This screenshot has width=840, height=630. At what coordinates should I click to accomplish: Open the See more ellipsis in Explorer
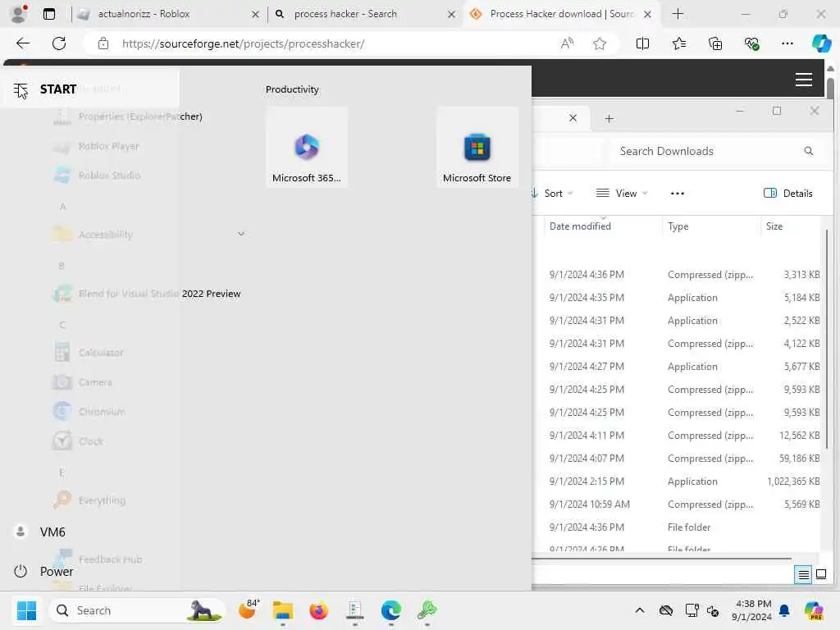tap(677, 194)
